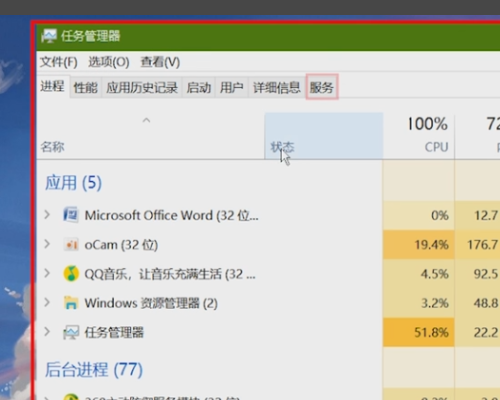The width and height of the screenshot is (500, 400).
Task: Click the 3.2% CPU value for 资源管理器
Action: 434,303
